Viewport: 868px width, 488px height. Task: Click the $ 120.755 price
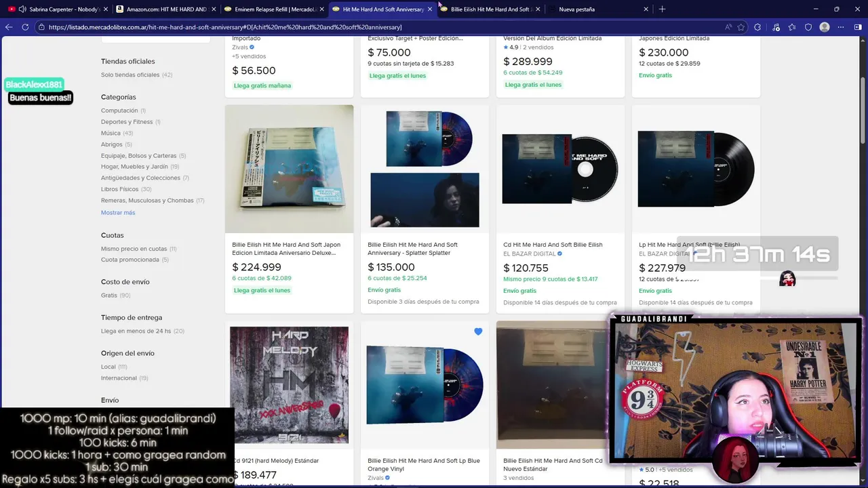(526, 268)
